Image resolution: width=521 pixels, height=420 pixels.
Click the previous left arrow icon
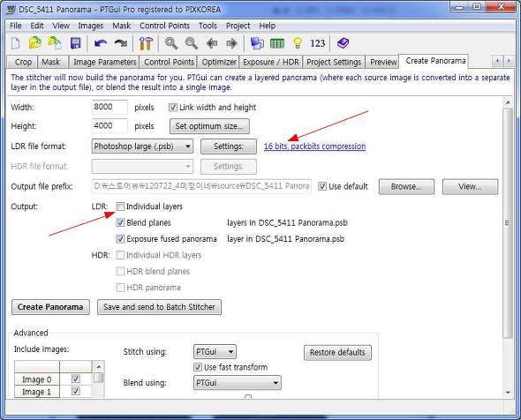[x=212, y=43]
